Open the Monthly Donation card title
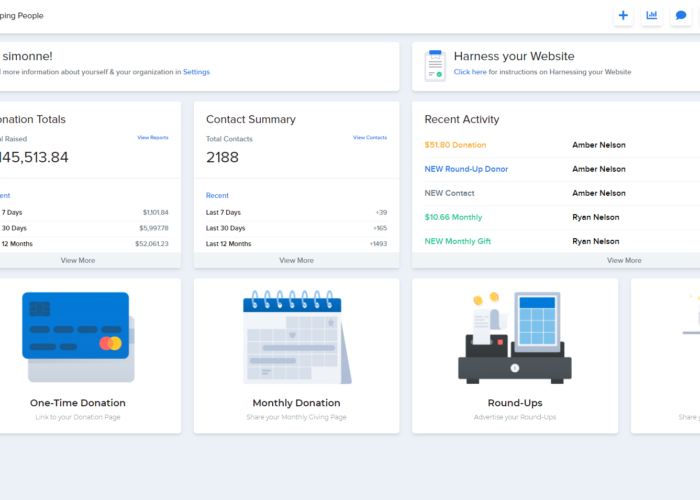Screen dimensions: 700x500 296,403
